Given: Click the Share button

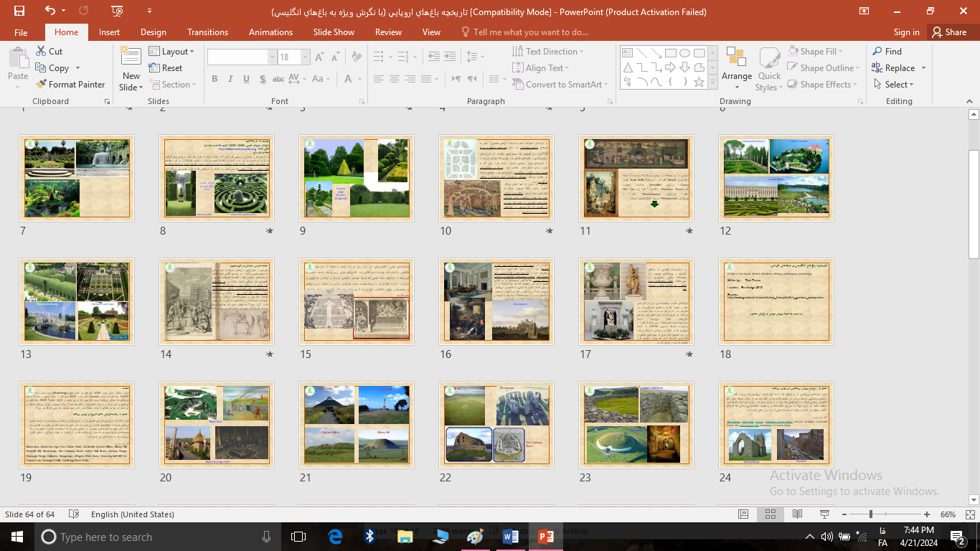Looking at the screenshot, I should click(x=948, y=32).
